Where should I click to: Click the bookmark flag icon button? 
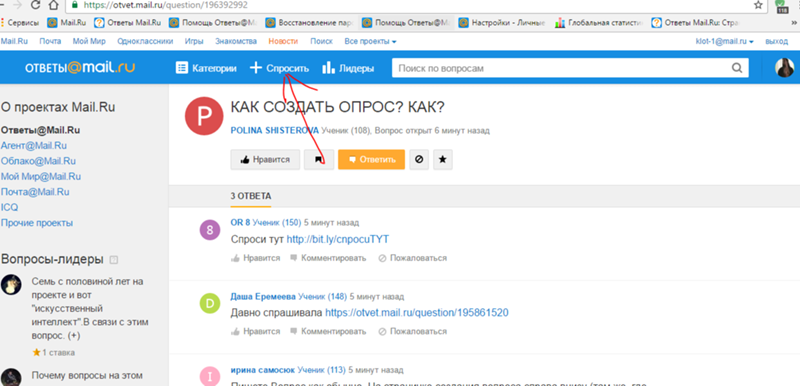pyautogui.click(x=319, y=160)
